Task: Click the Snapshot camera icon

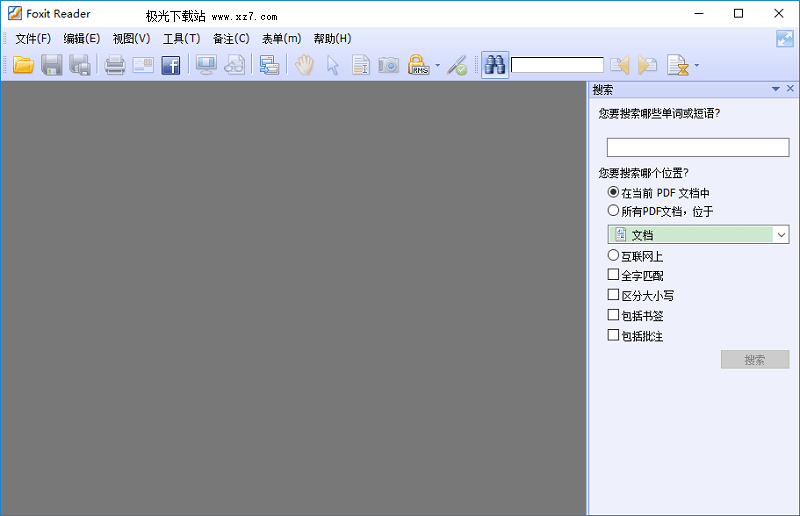Action: pos(388,65)
